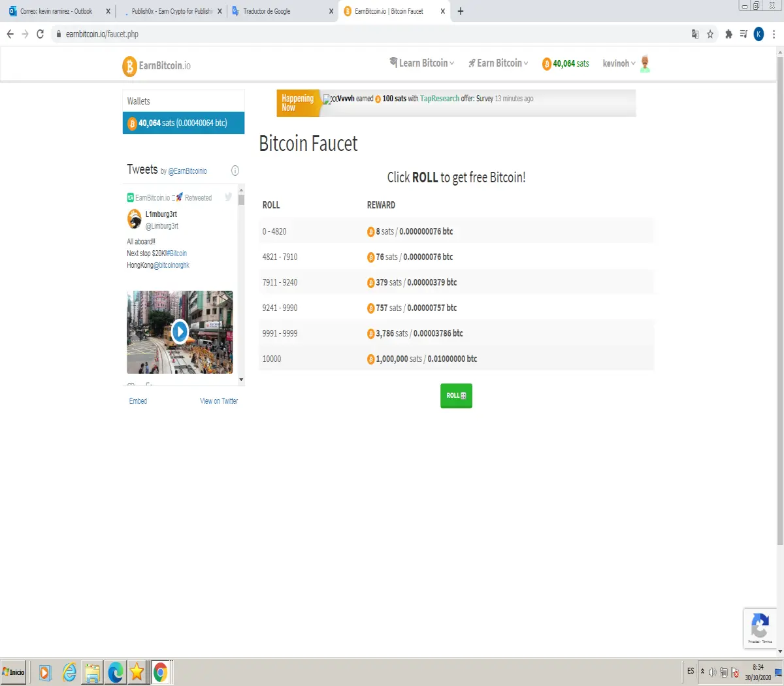
Task: Open a new browser tab
Action: [x=461, y=11]
